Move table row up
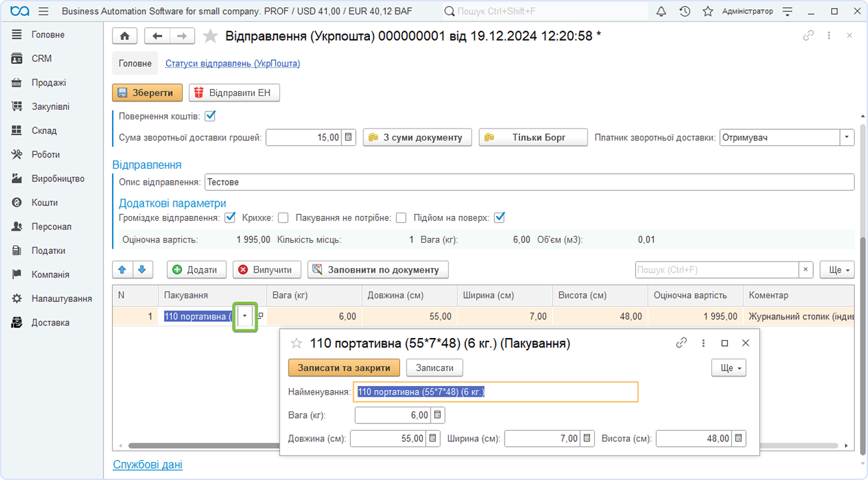Viewport: 868px width, 480px height. tap(122, 270)
